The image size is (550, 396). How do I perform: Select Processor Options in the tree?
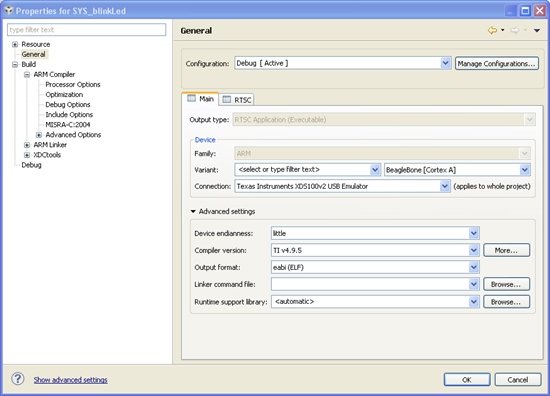point(73,85)
